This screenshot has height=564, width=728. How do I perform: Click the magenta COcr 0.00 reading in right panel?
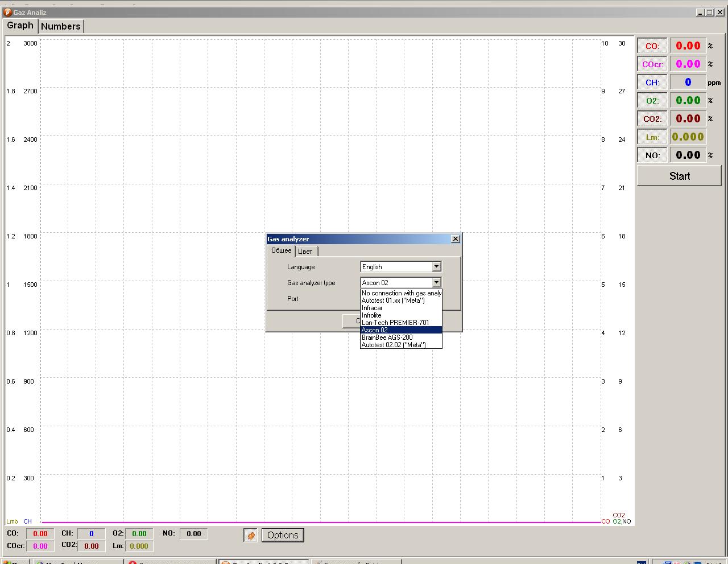pos(688,64)
